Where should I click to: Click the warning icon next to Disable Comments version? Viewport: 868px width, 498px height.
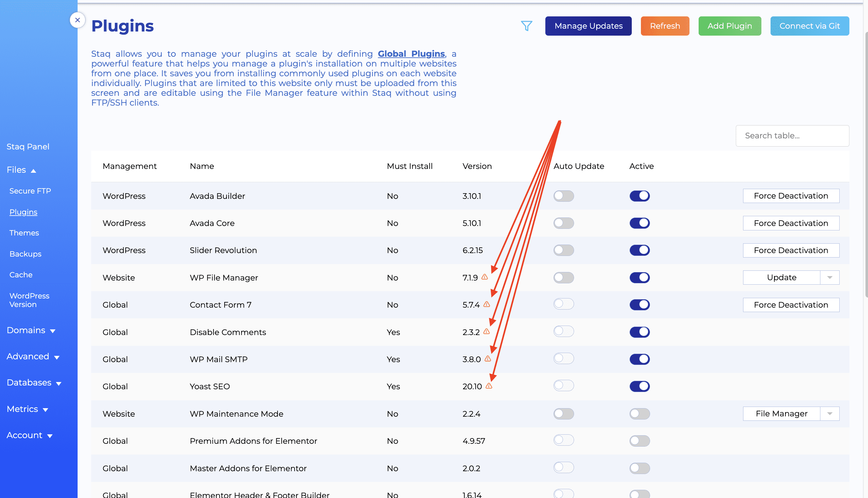487,332
